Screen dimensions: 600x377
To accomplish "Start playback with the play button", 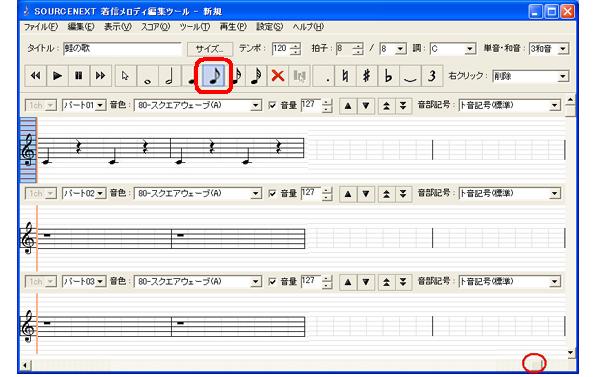I will coord(57,76).
